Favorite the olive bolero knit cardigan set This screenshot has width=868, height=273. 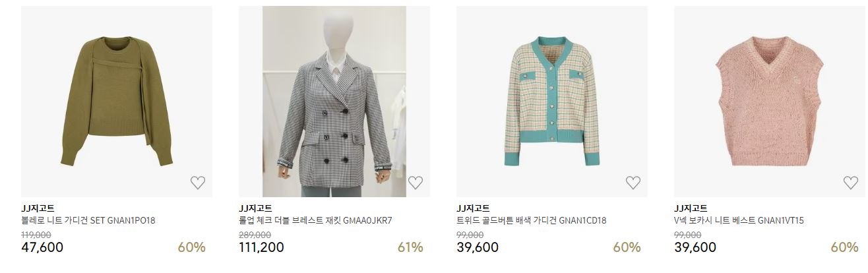click(198, 183)
